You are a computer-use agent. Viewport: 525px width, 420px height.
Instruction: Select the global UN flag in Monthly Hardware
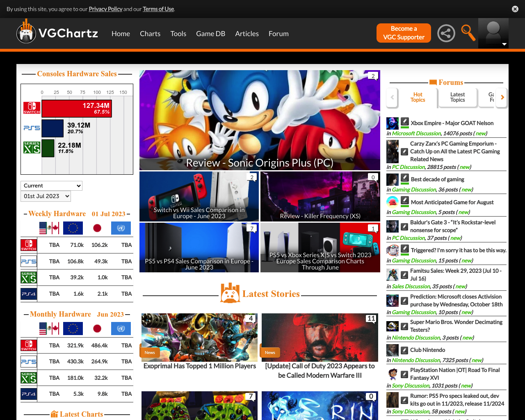click(x=121, y=329)
